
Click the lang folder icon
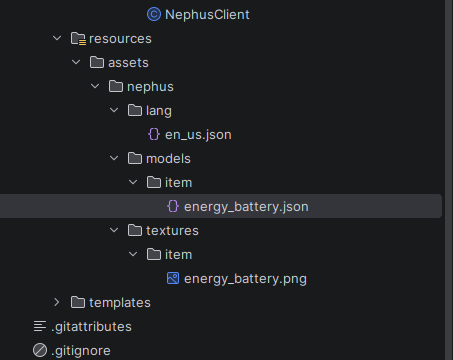[135, 110]
